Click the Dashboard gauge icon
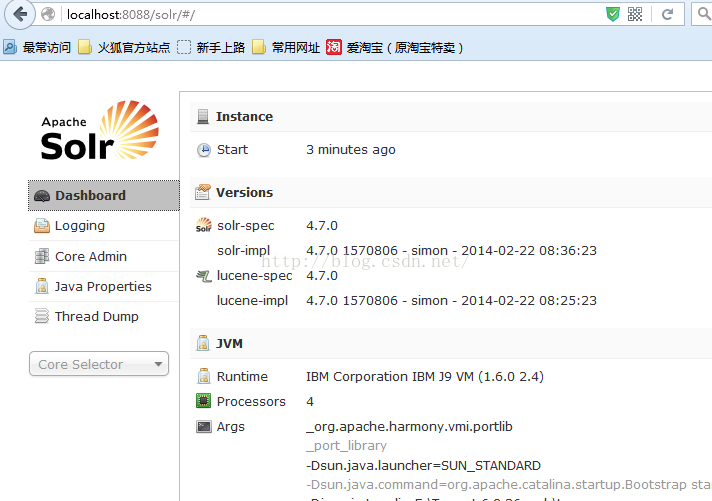The width and height of the screenshot is (712, 501). pyautogui.click(x=42, y=196)
